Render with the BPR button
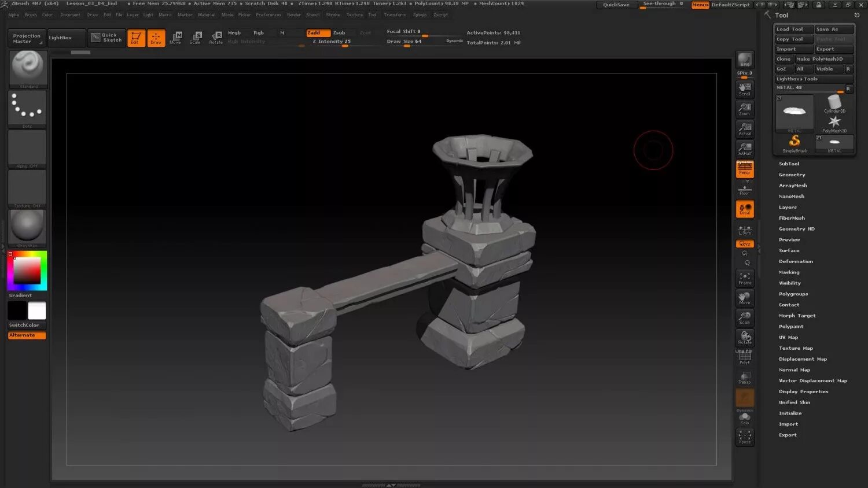This screenshot has width=868, height=488. [x=745, y=60]
